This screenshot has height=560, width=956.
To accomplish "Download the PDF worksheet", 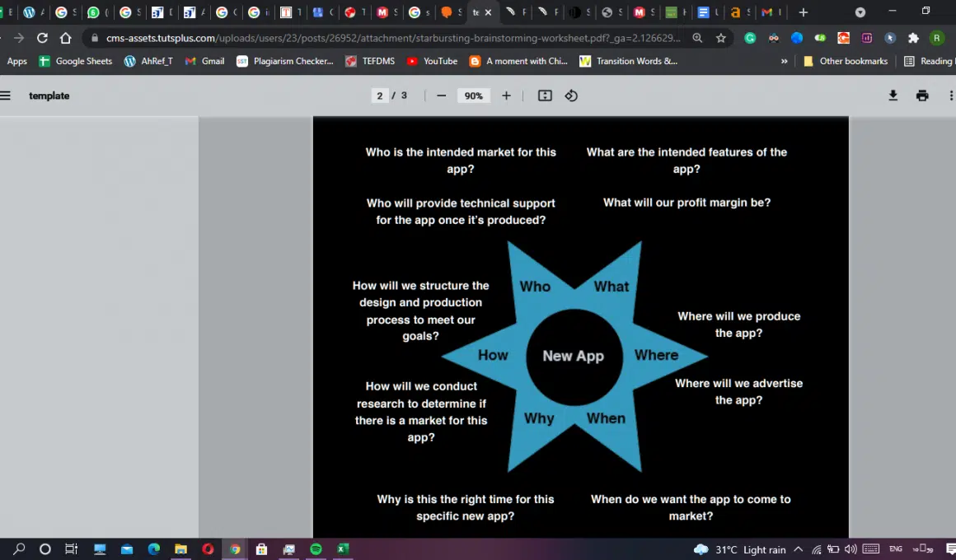I will click(x=893, y=96).
